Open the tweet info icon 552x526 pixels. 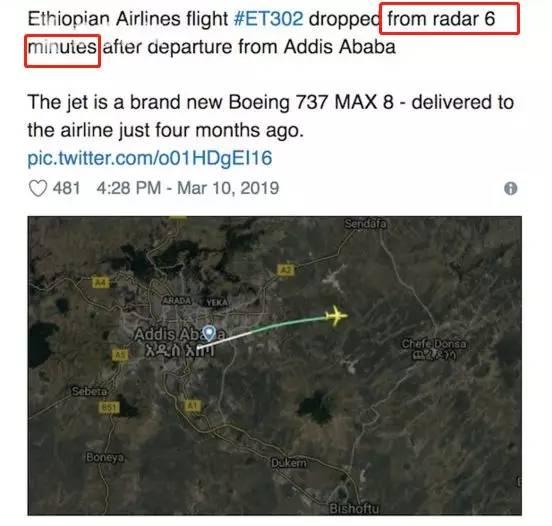pyautogui.click(x=510, y=188)
